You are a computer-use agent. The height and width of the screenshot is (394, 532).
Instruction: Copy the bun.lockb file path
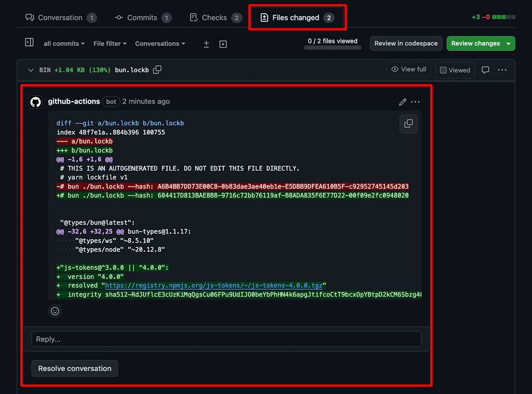tap(157, 70)
